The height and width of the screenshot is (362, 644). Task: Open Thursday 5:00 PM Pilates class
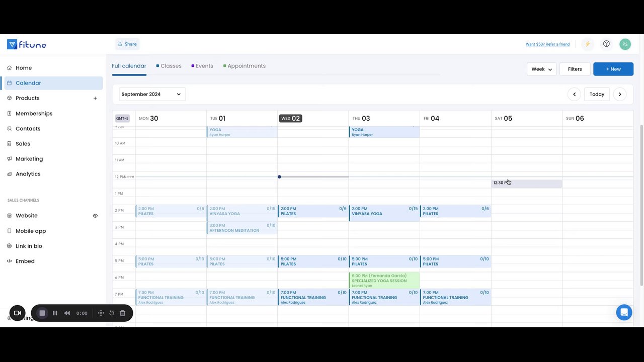tap(384, 261)
